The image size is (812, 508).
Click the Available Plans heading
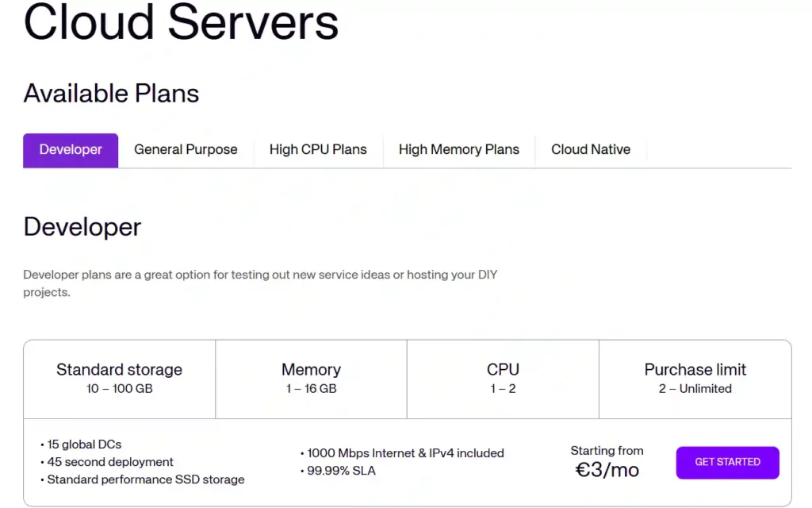[111, 94]
